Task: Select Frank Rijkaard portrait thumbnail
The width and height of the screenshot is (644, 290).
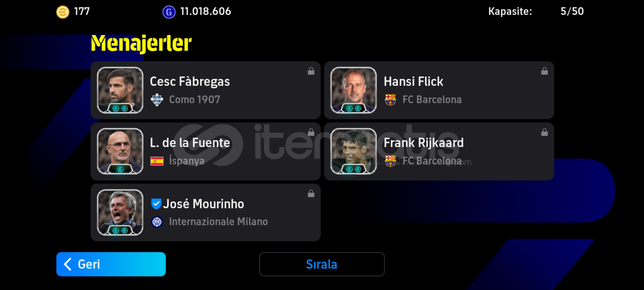Action: click(x=354, y=151)
